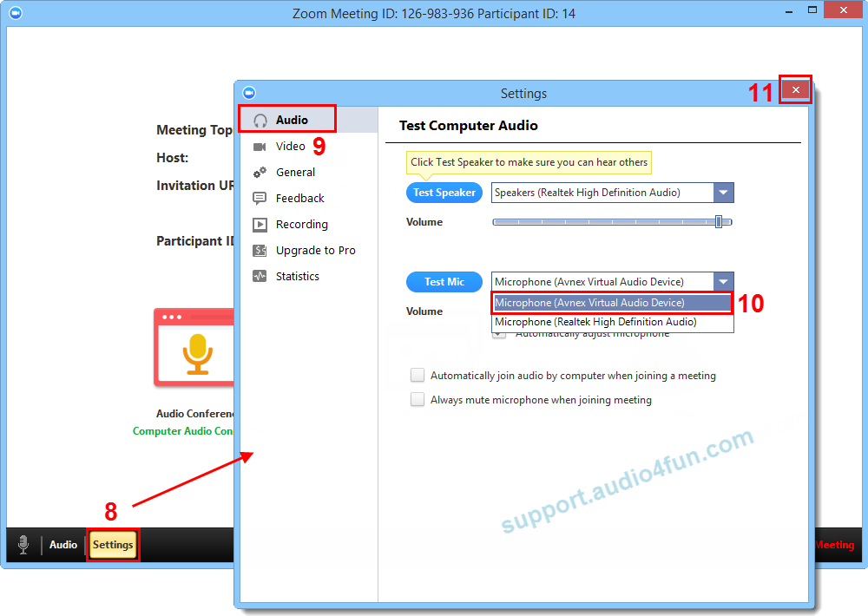
Task: Maximize the Zoom meeting window
Action: click(x=812, y=10)
